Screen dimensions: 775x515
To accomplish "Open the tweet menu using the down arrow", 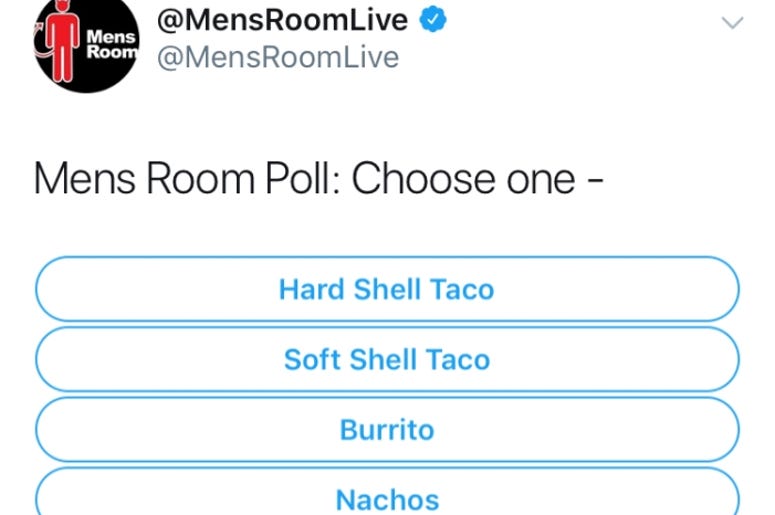I will (732, 23).
